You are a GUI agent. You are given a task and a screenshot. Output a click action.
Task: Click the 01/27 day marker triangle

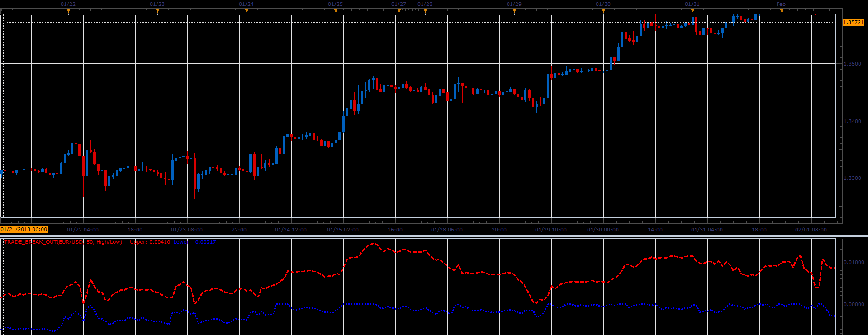click(399, 11)
